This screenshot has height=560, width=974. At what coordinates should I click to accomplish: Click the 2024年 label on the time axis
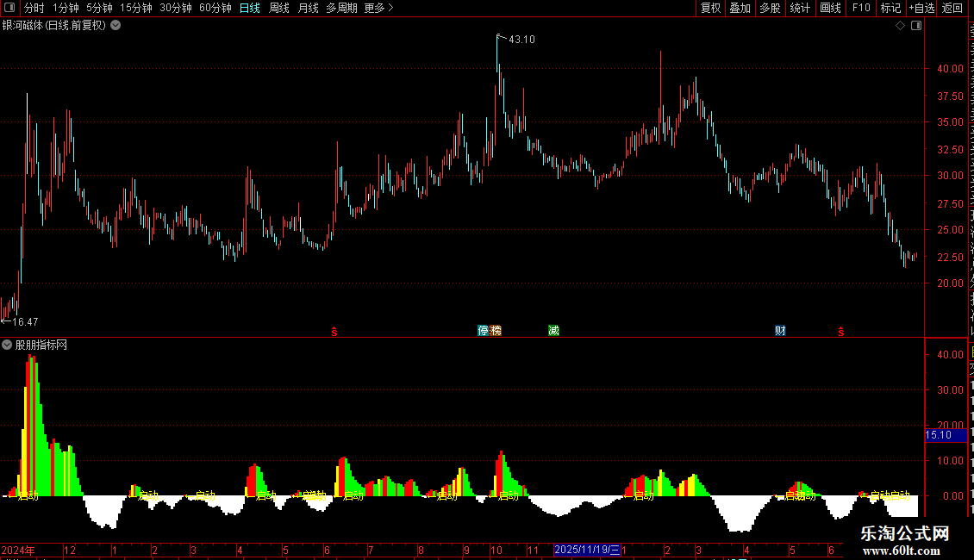18,550
